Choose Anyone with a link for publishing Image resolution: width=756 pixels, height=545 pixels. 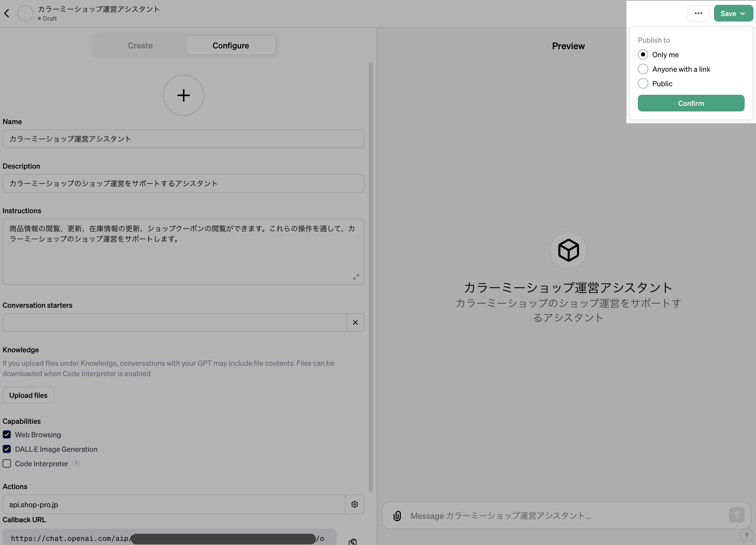pyautogui.click(x=643, y=69)
